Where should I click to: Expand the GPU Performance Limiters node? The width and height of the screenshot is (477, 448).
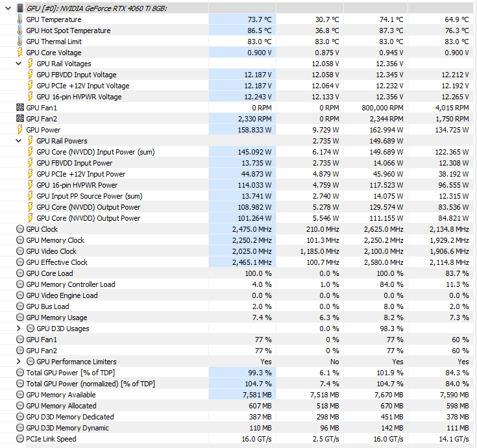pyautogui.click(x=19, y=362)
